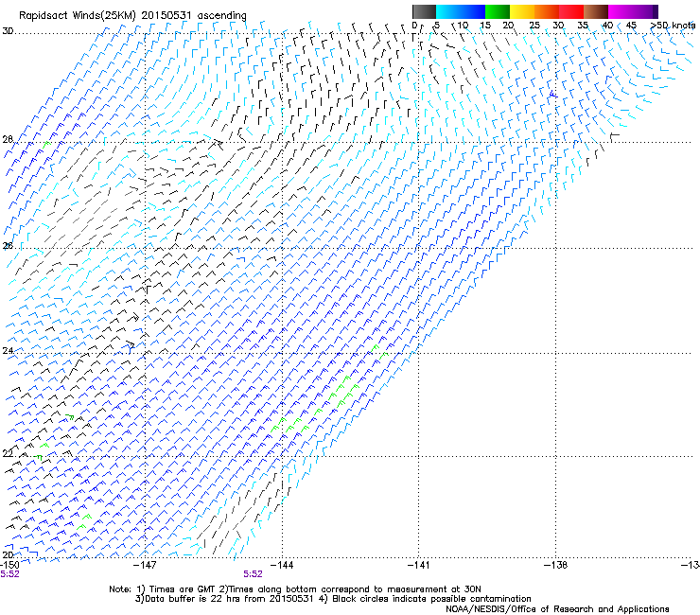Click the latitude label '20'
Viewport: 700px width, 615px height.
point(8,554)
